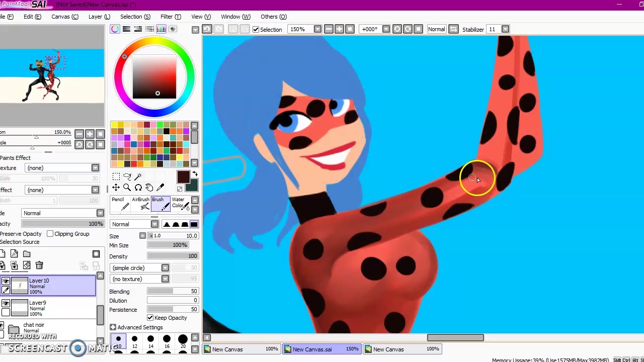Toggle the Selection checkbox
The height and width of the screenshot is (362, 644).
click(256, 30)
